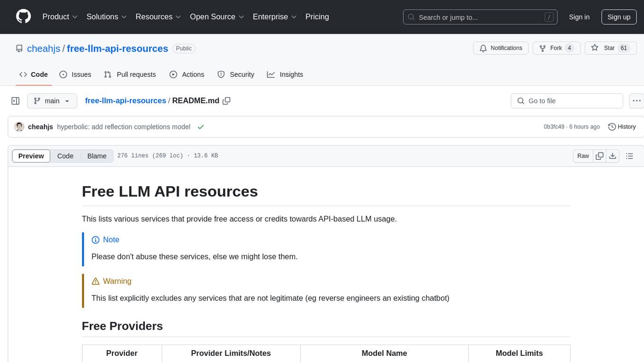Switch to the Blame view
The height and width of the screenshot is (362, 644).
click(x=97, y=156)
